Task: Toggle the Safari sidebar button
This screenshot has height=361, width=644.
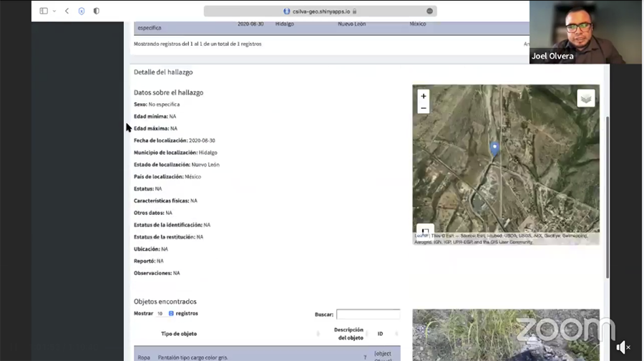Action: point(44,11)
